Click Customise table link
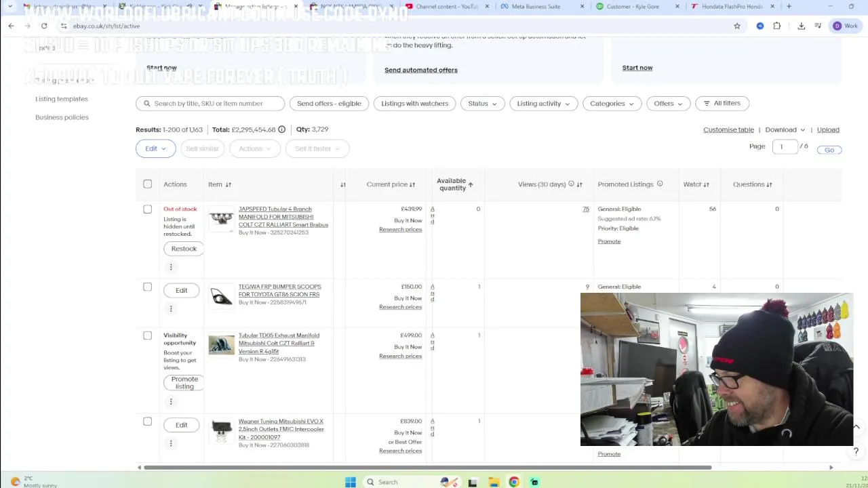 pos(728,129)
